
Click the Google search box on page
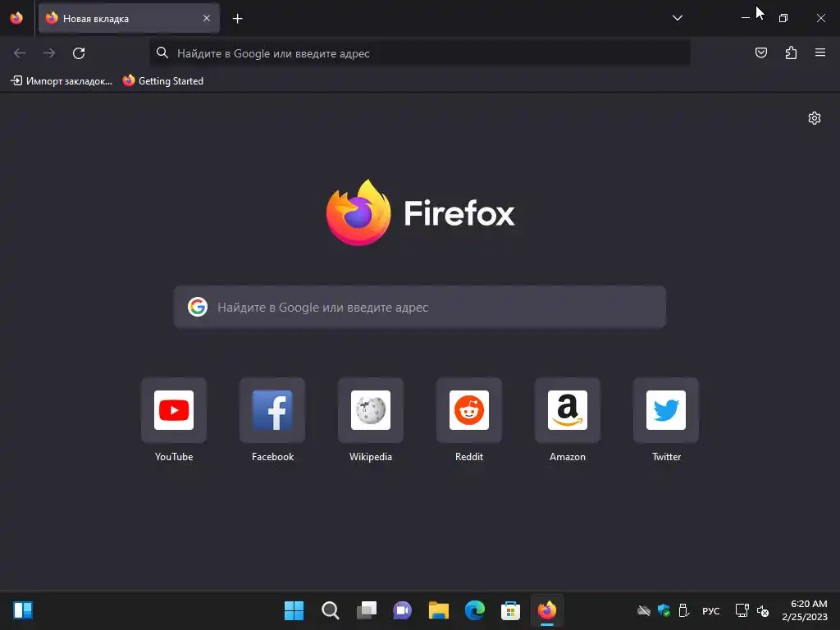click(420, 307)
